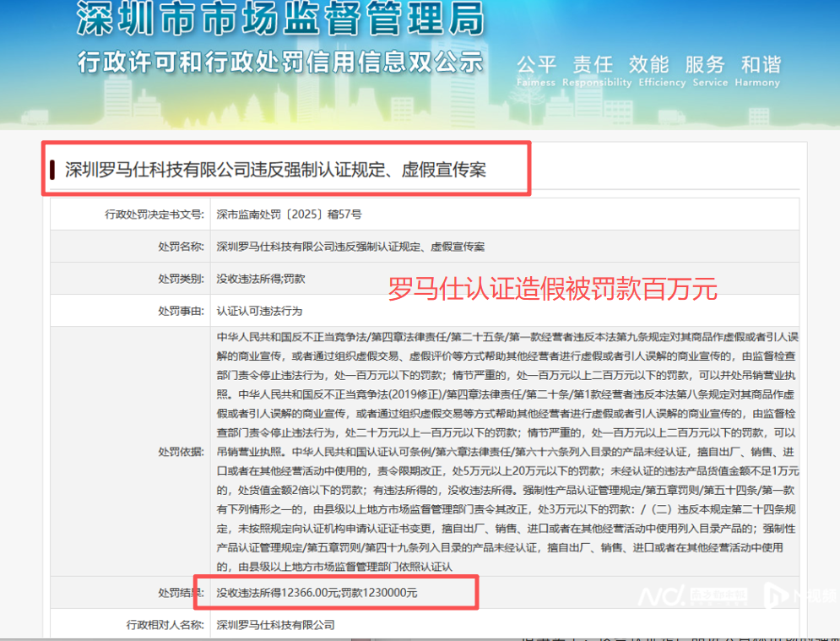Click 行政许可和行政处罚信用信息双公示 subtitle
This screenshot has width=840, height=641.
280,62
